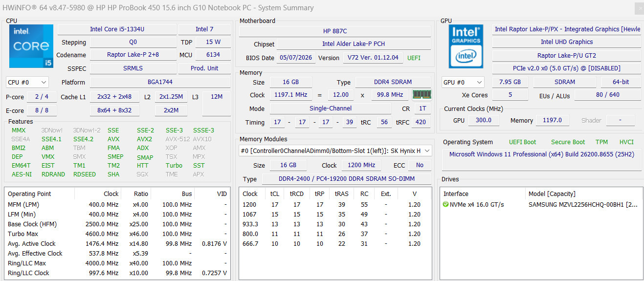Click the Intel Core i5-1334U name field
The image size is (644, 281).
tap(117, 29)
